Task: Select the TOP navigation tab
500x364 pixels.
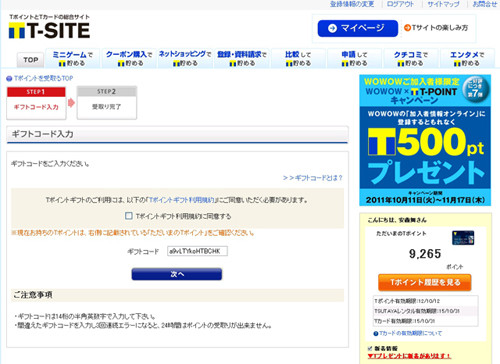Action: tap(30, 60)
